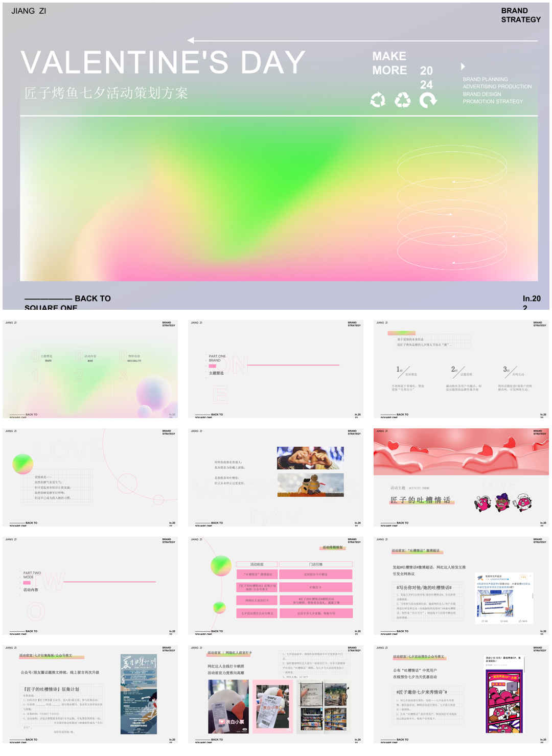The image size is (552, 756).
Task: Click the two-arrow recycle icon
Action: point(378,100)
